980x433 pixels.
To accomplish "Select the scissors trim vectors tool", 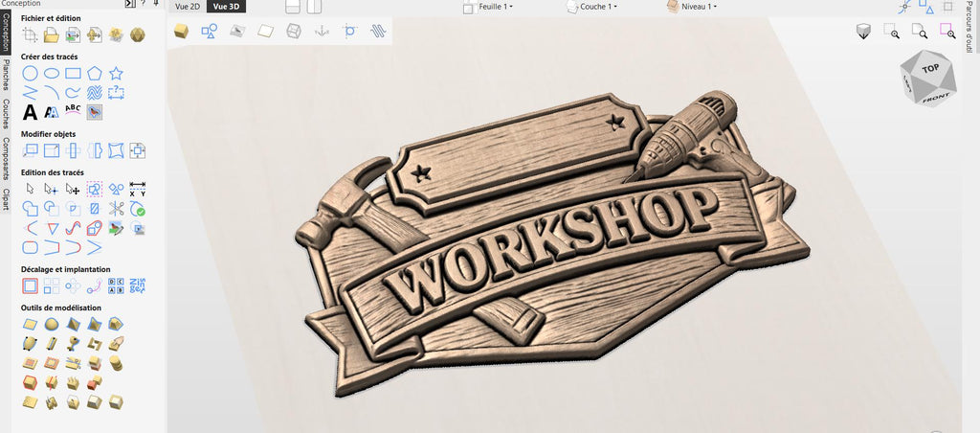I will click(116, 209).
